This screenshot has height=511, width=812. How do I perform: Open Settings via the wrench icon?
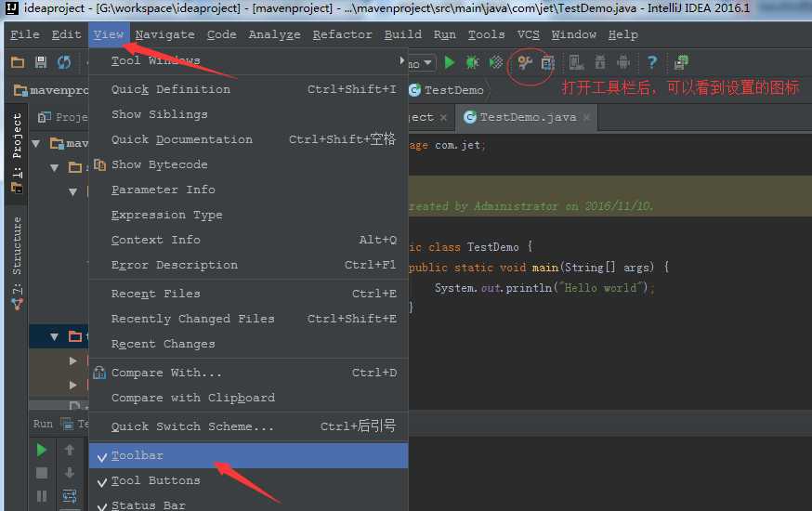(525, 62)
